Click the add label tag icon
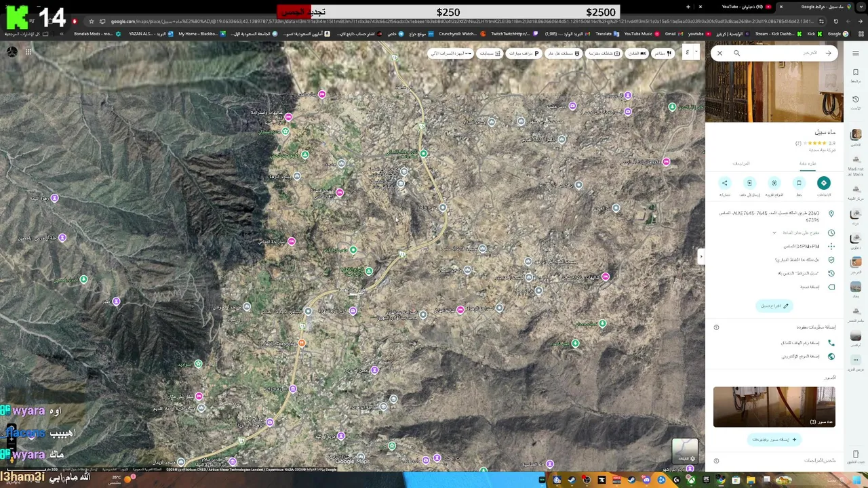 coord(831,287)
